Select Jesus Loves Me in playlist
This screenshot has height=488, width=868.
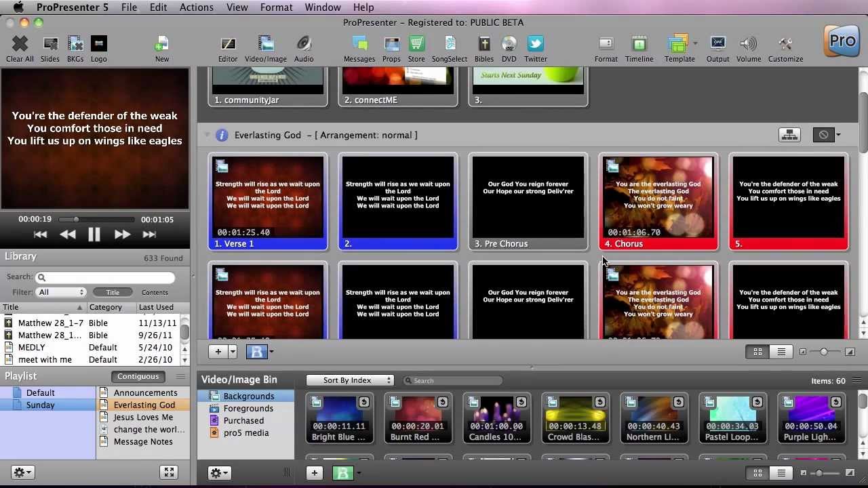[143, 418]
